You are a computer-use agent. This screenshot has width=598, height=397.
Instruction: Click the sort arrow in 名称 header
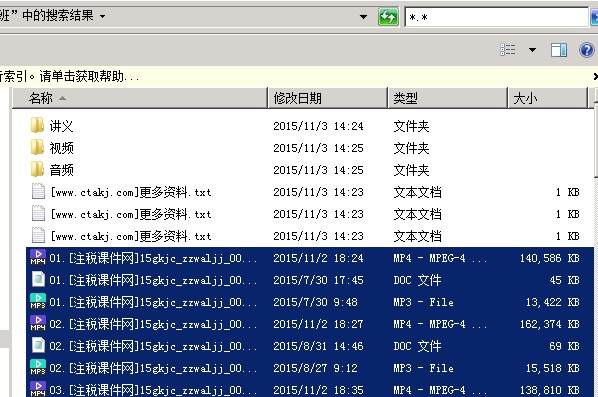tap(63, 99)
